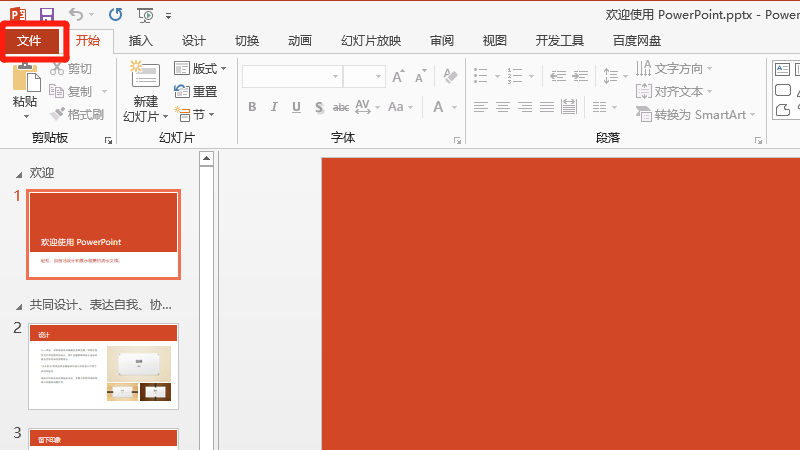Insert a text box from shapes gallery

[783, 69]
